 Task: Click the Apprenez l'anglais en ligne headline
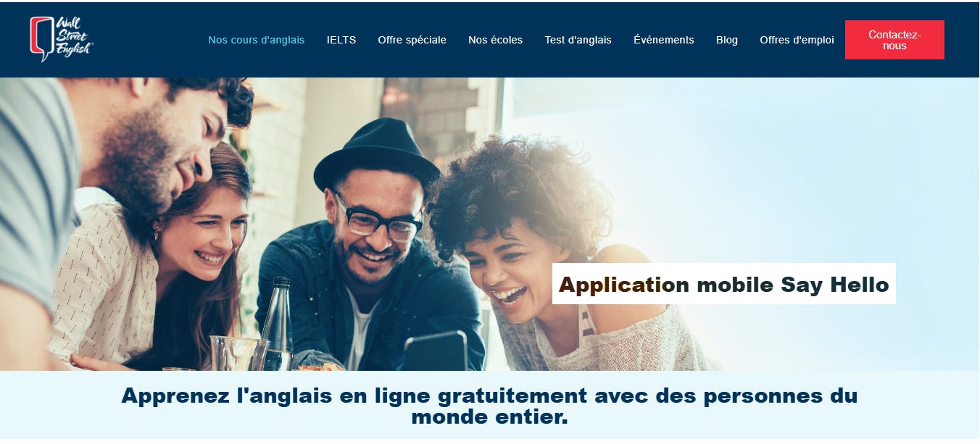pos(490,406)
